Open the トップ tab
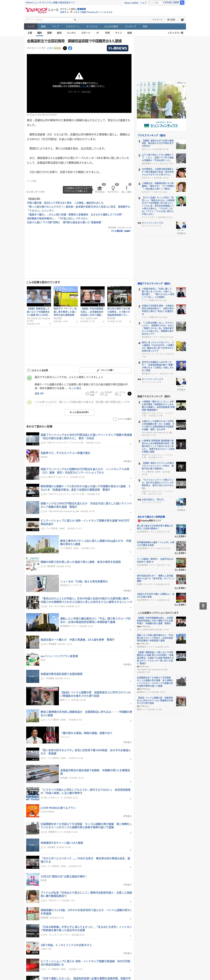 31,27
